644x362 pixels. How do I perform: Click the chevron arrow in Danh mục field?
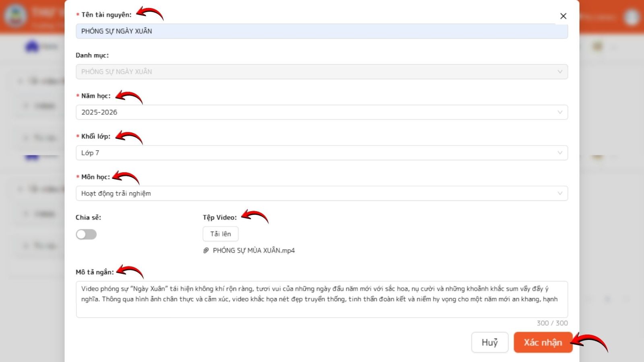click(559, 72)
